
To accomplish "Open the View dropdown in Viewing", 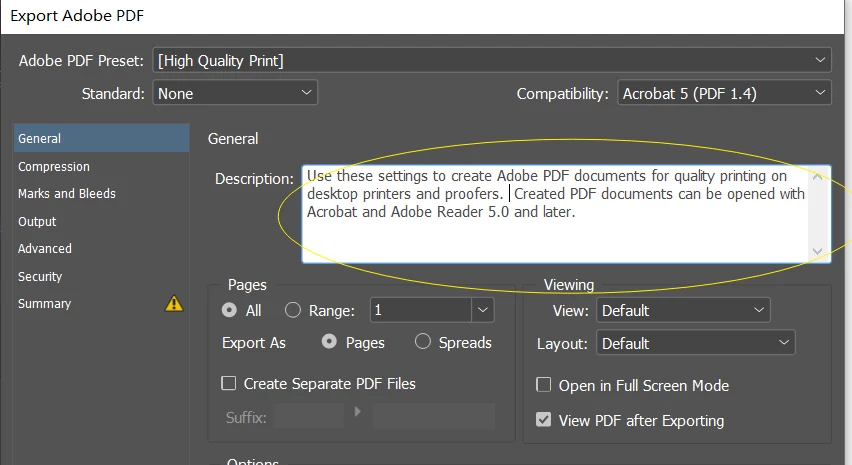I will 683,310.
